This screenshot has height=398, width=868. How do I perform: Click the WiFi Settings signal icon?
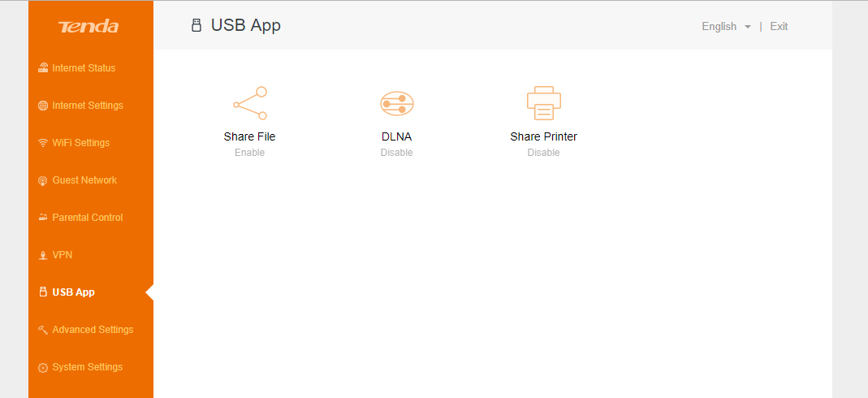point(43,143)
